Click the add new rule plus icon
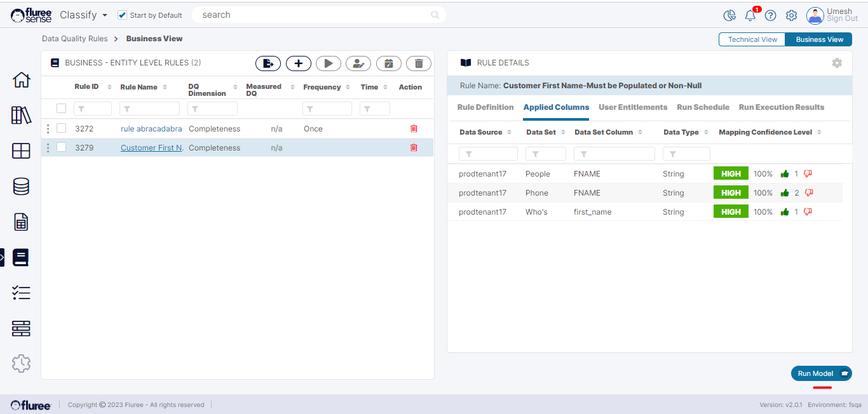 click(x=298, y=63)
